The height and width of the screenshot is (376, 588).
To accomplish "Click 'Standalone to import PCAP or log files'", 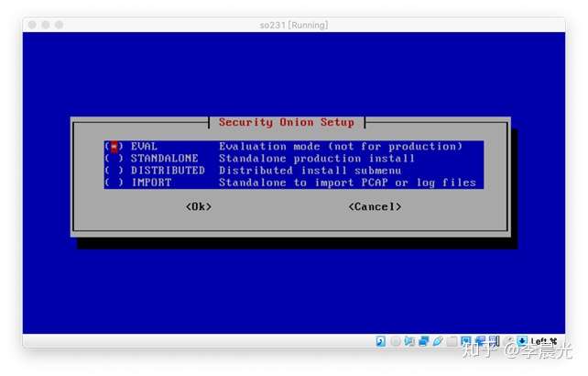I will coord(347,182).
